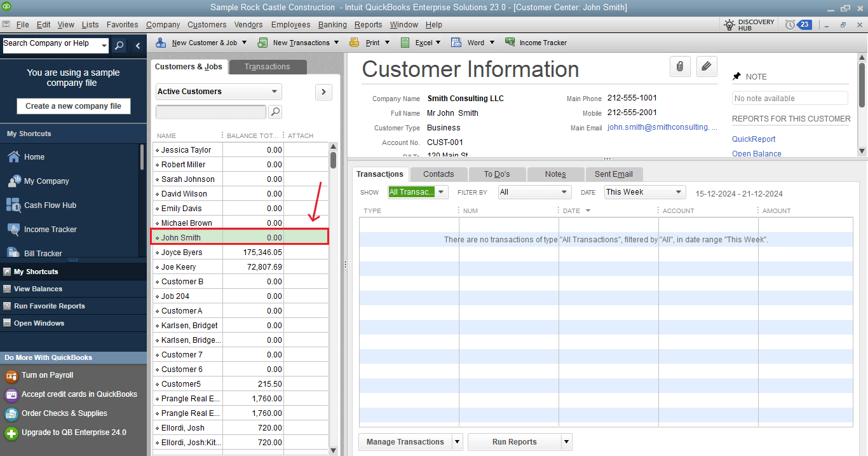Open the Customers menu
The height and width of the screenshot is (456, 868).
(207, 25)
